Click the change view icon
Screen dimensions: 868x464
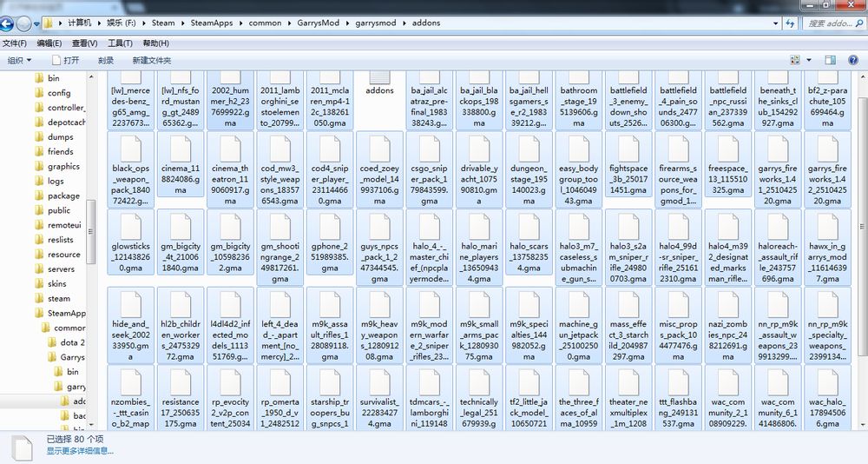(795, 60)
